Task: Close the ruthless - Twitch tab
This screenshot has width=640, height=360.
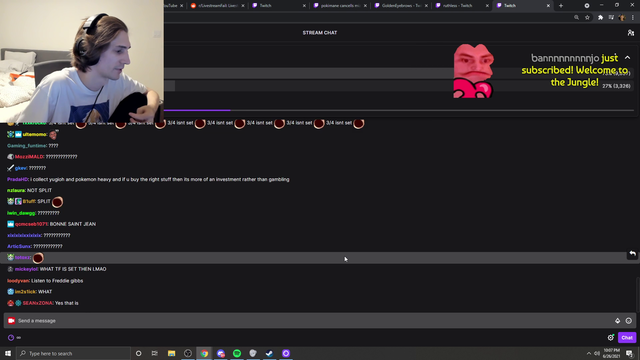Action: [487, 6]
